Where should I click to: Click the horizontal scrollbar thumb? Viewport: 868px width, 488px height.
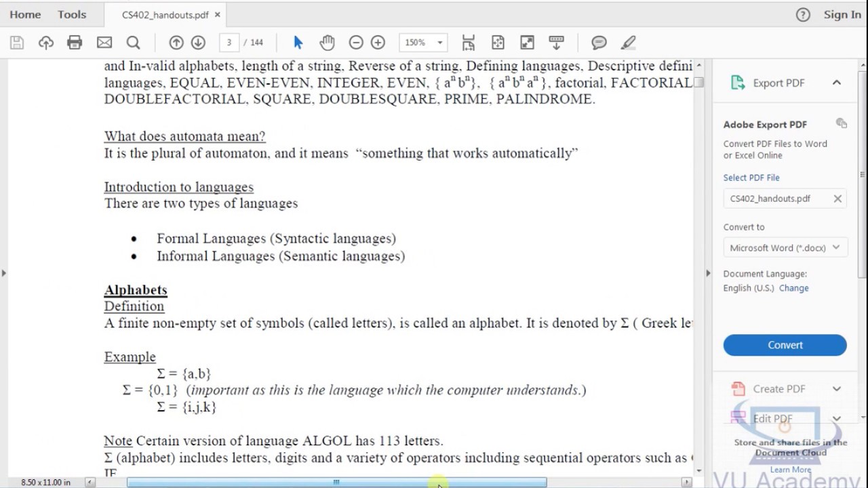(336, 483)
